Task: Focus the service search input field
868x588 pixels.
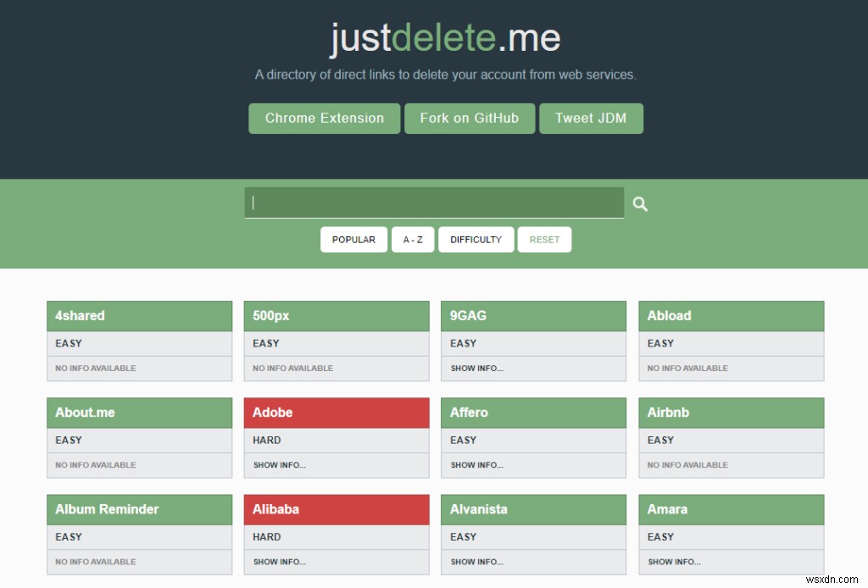Action: tap(434, 202)
